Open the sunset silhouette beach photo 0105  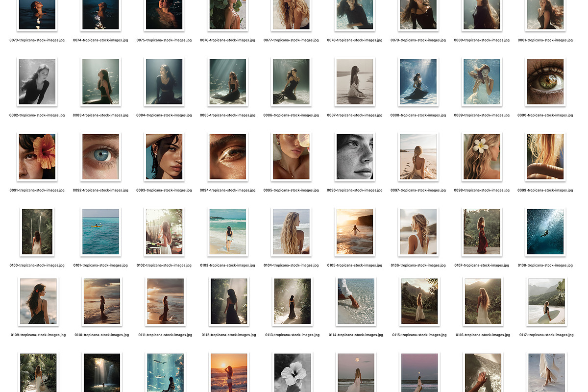(x=355, y=231)
